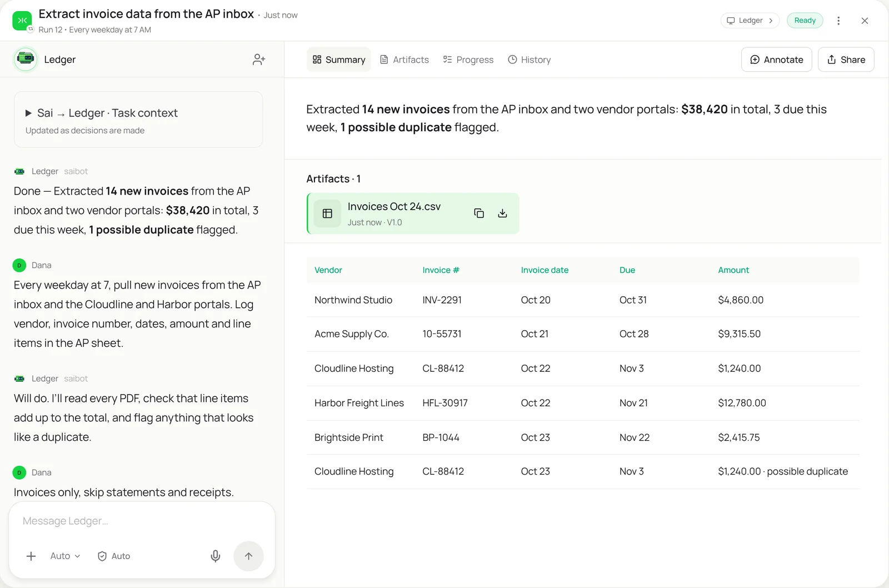Copy the Invoices Oct 24.csv artifact
889x588 pixels.
click(479, 213)
